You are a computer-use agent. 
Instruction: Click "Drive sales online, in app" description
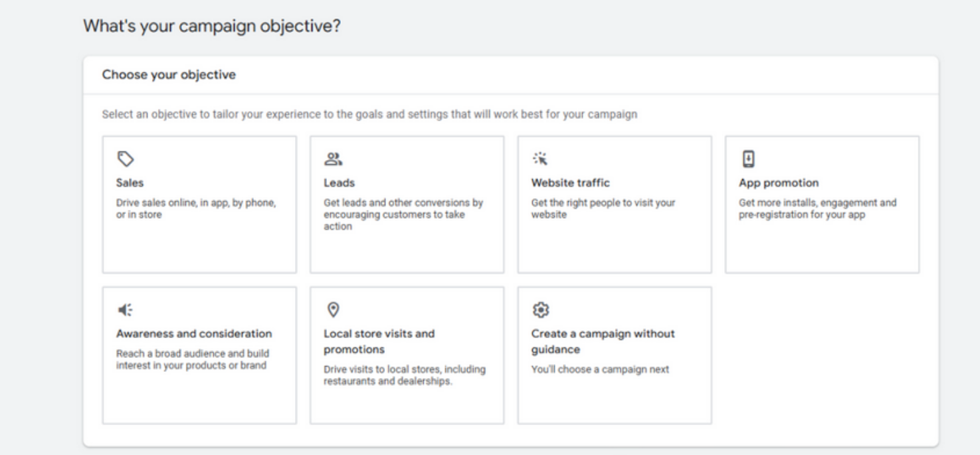tap(196, 209)
